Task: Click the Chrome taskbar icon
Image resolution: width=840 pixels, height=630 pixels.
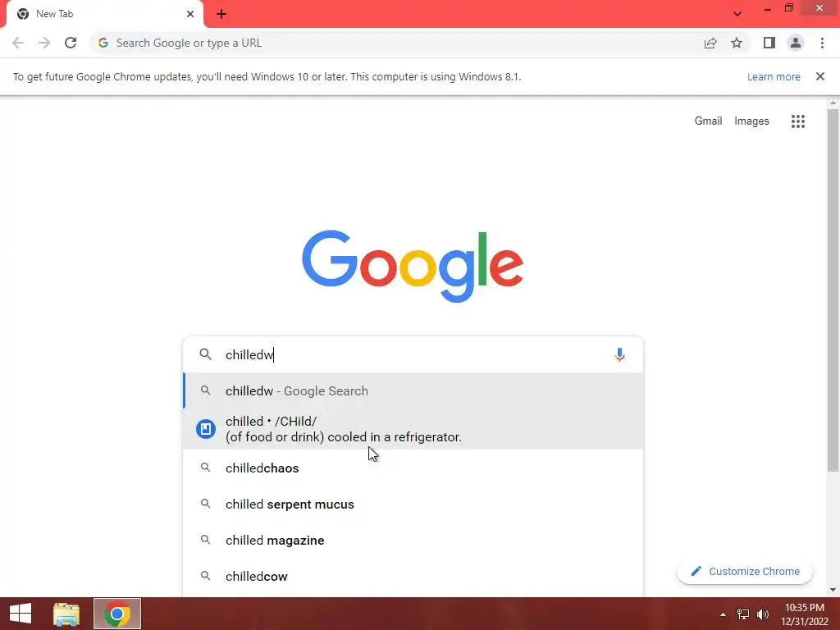Action: point(117,614)
